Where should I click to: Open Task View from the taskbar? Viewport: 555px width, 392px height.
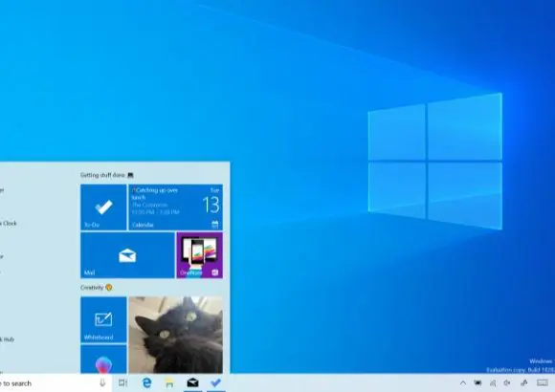[x=122, y=382]
